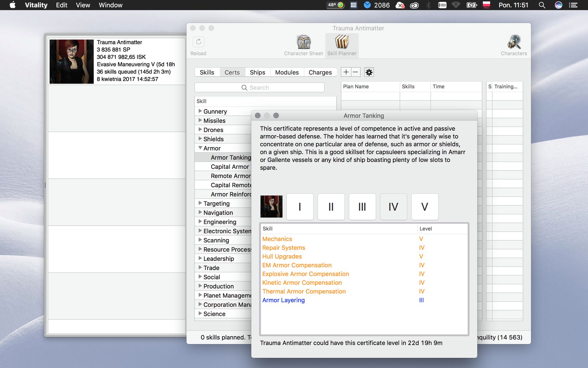Screen dimensions: 588x368
Task: Click the Creative Cloud menu bar icon
Action: pos(414,5)
